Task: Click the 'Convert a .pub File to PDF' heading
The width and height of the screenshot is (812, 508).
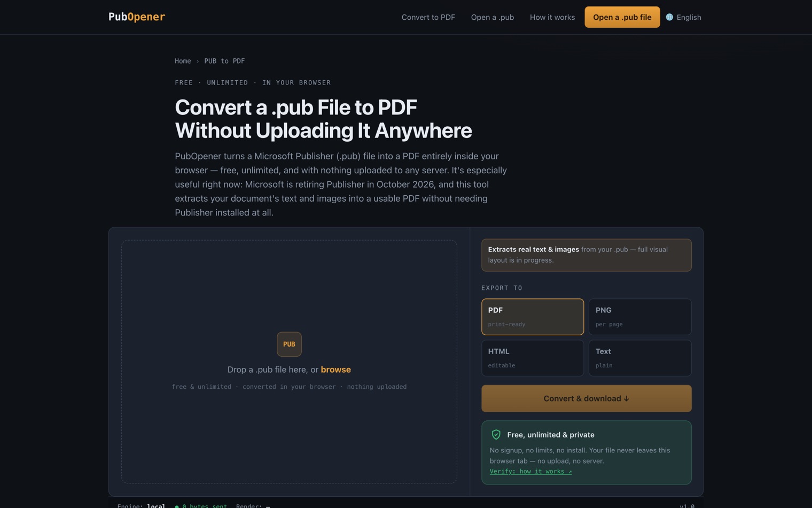Action: pyautogui.click(x=323, y=119)
